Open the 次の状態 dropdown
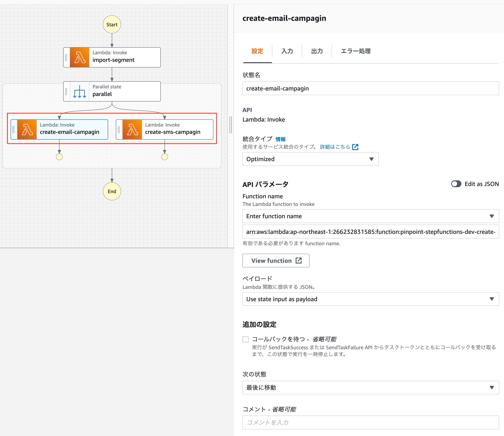The height and width of the screenshot is (436, 504). [x=370, y=388]
